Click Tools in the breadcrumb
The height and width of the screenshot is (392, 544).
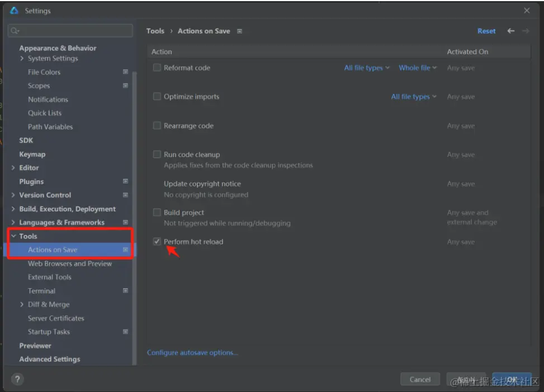coord(155,31)
